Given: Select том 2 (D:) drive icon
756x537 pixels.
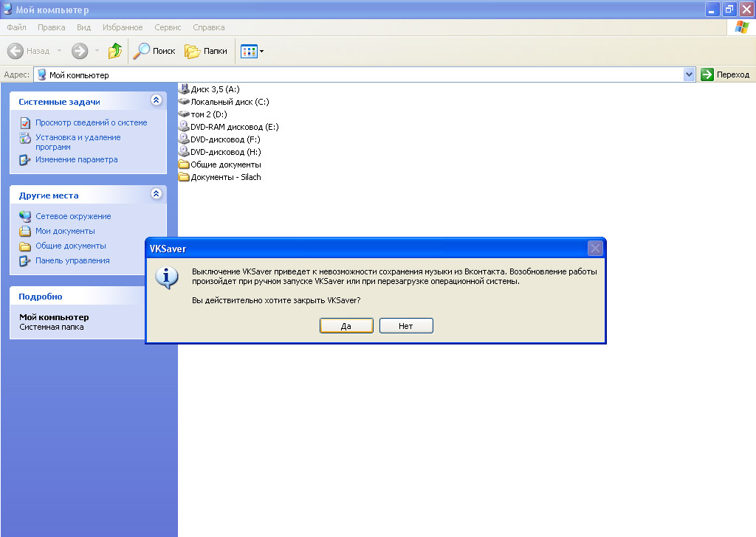Looking at the screenshot, I should pos(184,114).
